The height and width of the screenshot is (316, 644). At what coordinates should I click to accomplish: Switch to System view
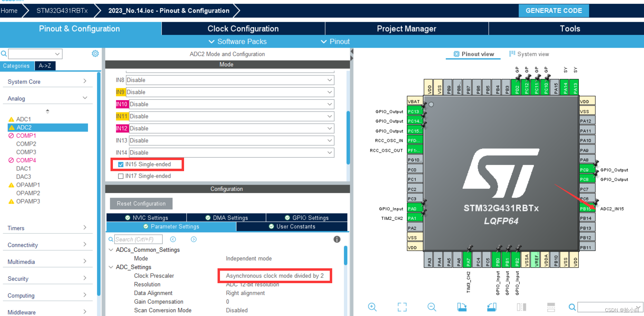(529, 54)
